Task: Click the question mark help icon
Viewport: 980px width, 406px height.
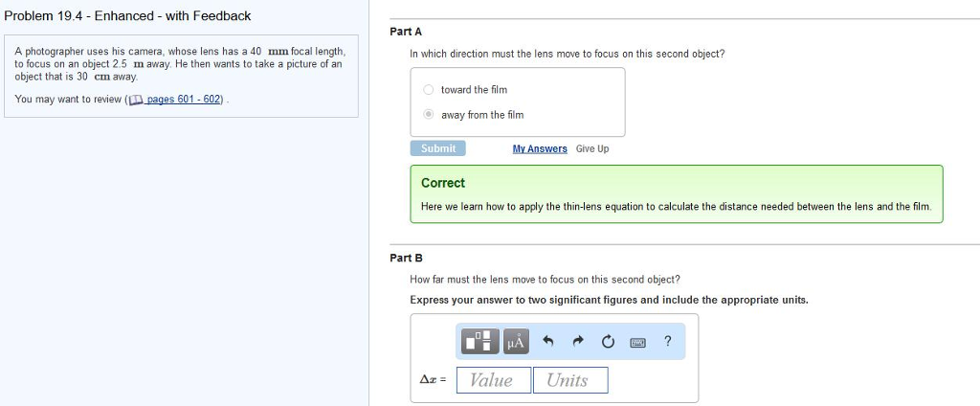Action: tap(667, 341)
